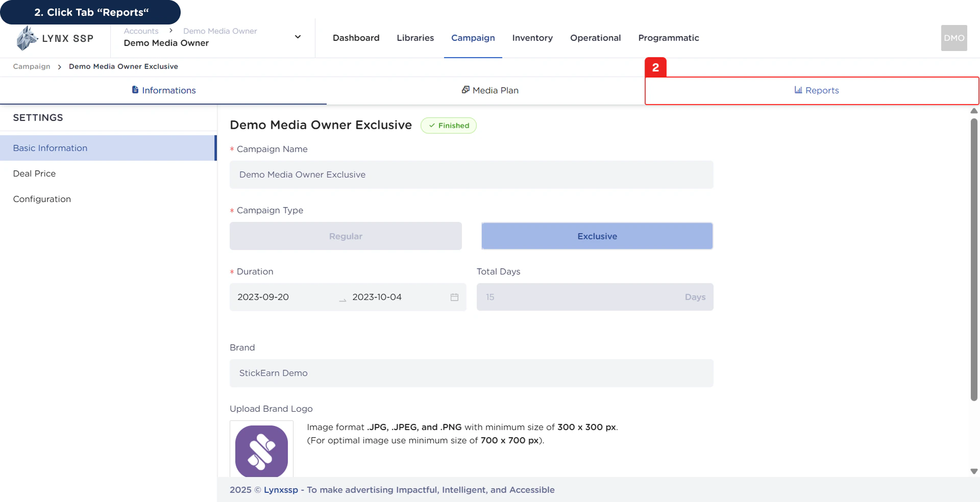The width and height of the screenshot is (980, 502).
Task: Select the Exclusive campaign type
Action: click(597, 236)
